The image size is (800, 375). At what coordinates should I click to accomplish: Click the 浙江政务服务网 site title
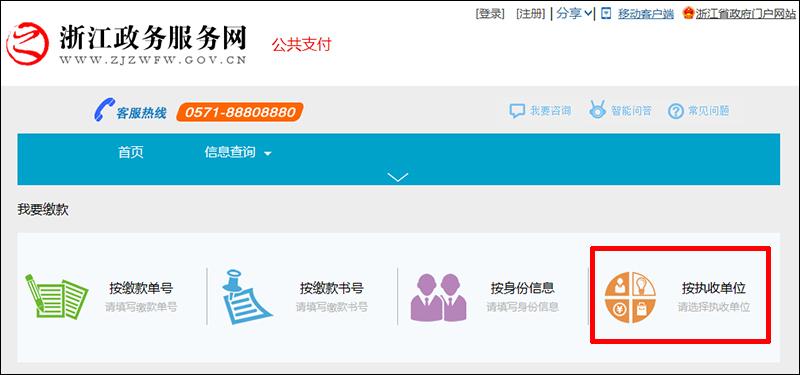153,37
